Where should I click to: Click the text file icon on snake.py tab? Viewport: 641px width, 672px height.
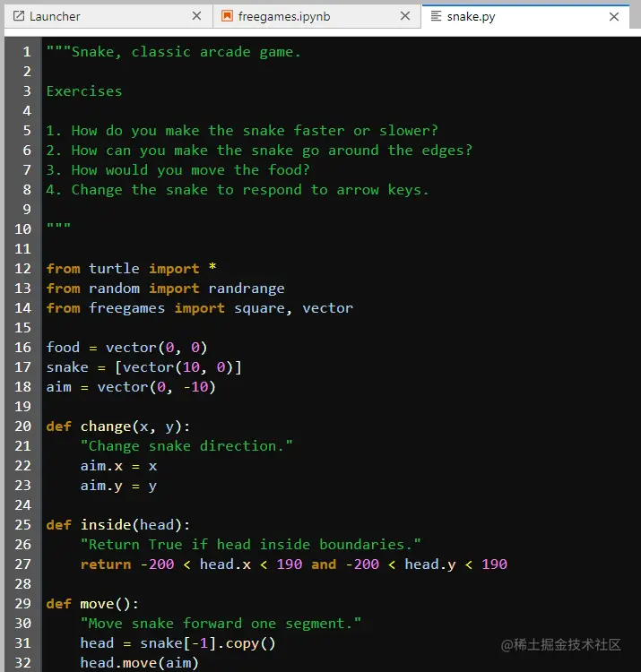point(436,16)
